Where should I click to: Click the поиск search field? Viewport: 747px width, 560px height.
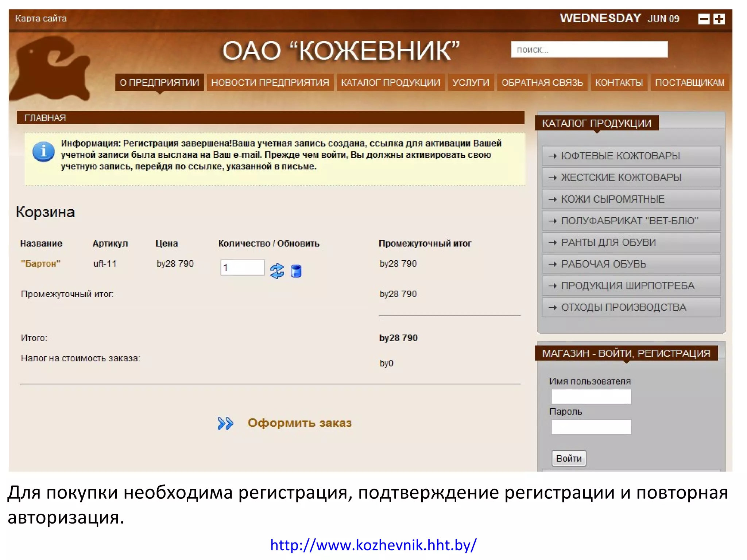tap(589, 49)
